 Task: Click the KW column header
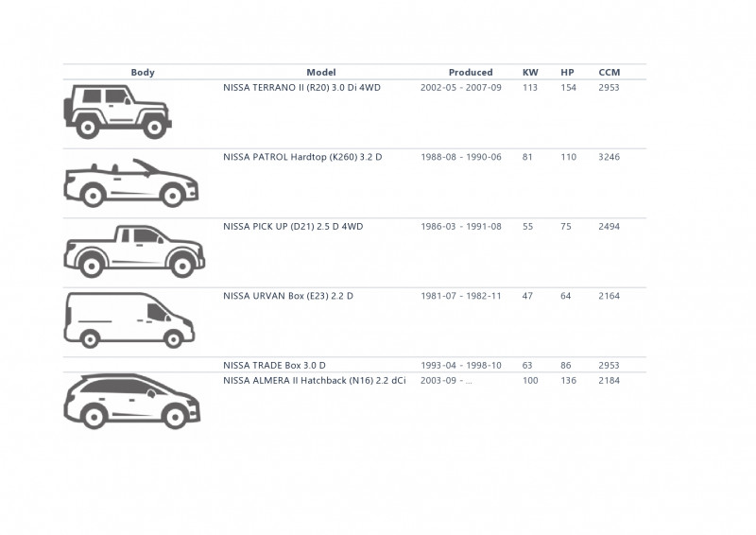530,73
